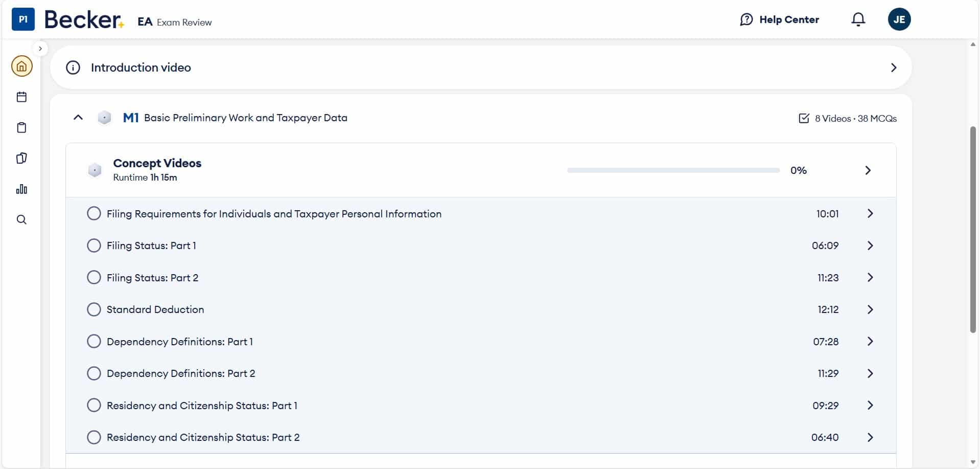This screenshot has height=469, width=980.
Task: Click the page's vertical scrollbar
Action: click(973, 230)
